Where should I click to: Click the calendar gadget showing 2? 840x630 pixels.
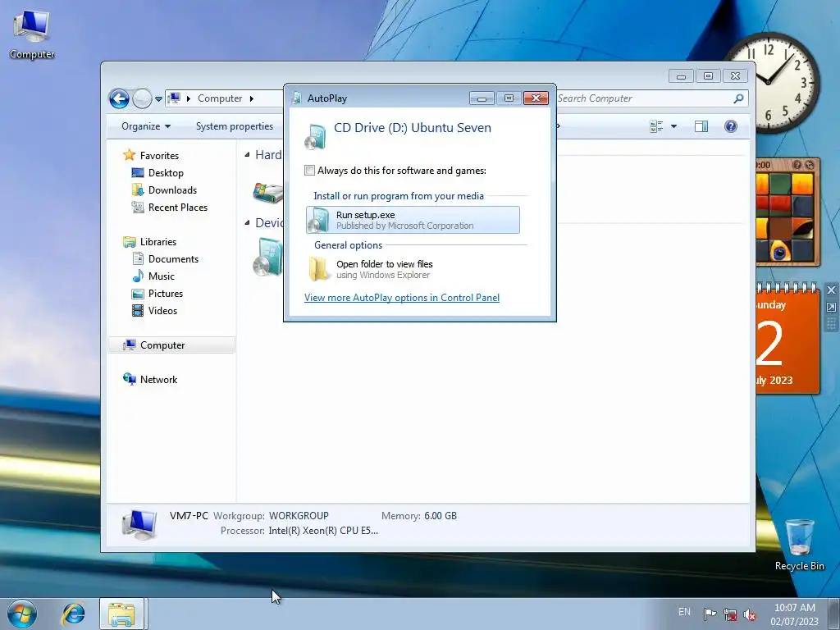point(787,339)
